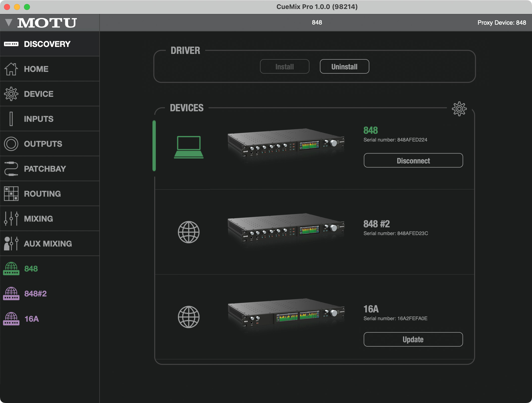The width and height of the screenshot is (532, 403).
Task: Click the 16A rack unit thumbnail
Action: click(286, 314)
